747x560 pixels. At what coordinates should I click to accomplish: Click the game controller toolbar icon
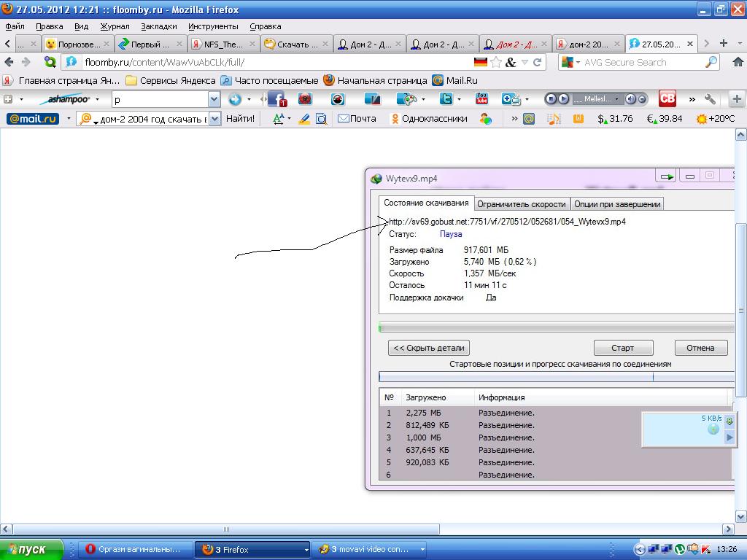406,99
